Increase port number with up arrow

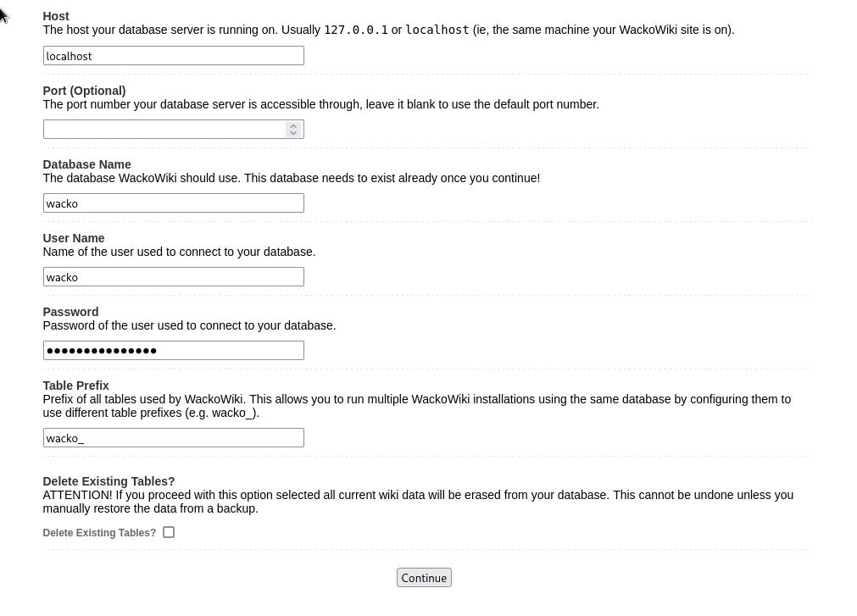[x=293, y=125]
